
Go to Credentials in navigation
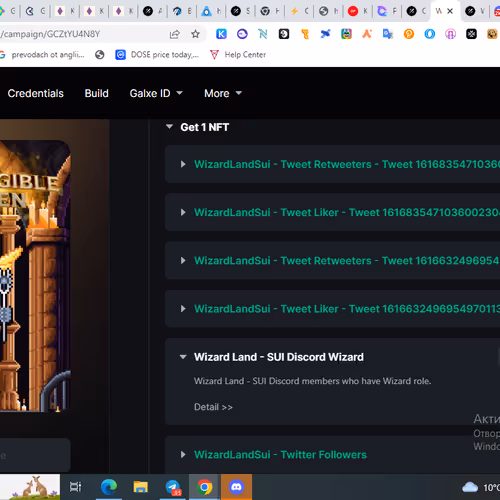[x=36, y=93]
